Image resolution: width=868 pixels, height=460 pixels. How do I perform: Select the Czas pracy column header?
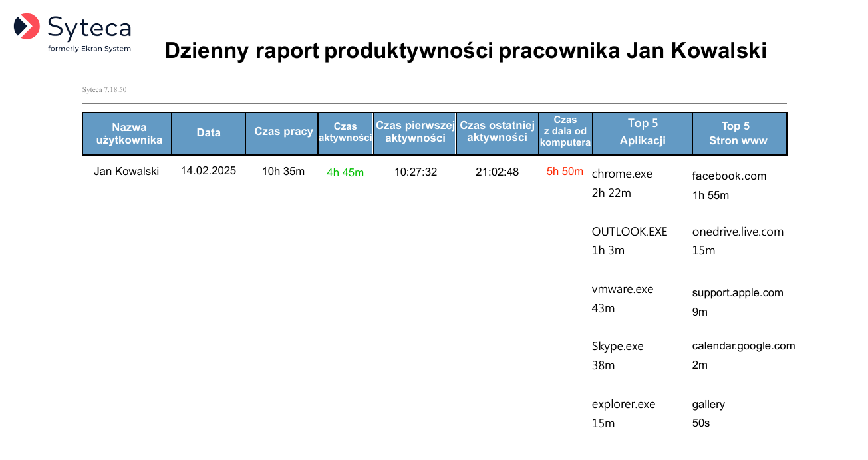pyautogui.click(x=283, y=132)
